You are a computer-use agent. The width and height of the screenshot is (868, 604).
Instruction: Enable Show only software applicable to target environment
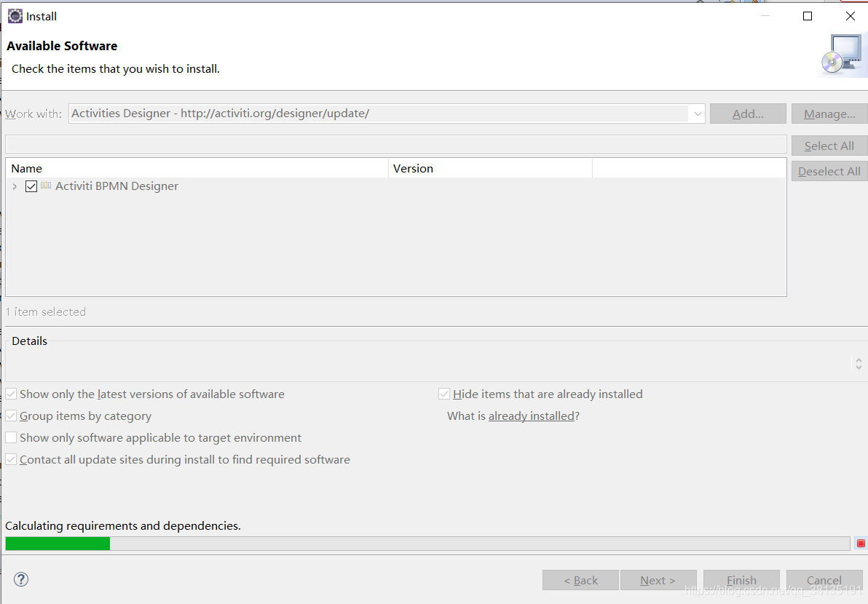[11, 437]
